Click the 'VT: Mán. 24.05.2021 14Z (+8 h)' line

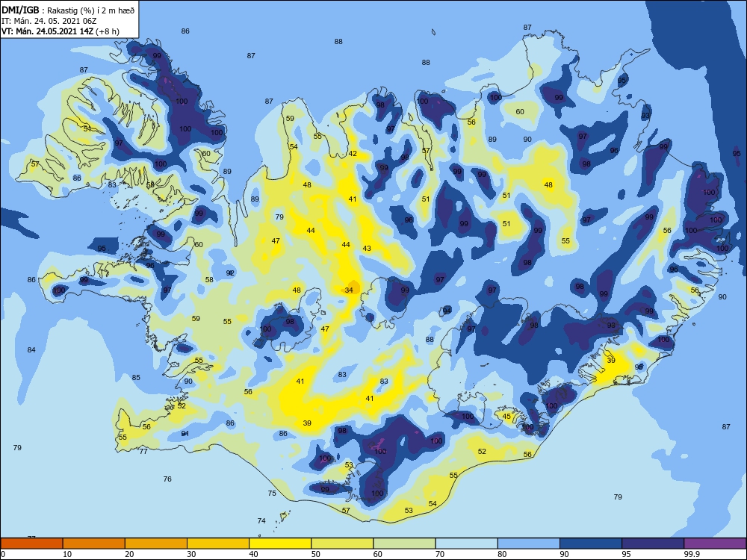(61, 31)
